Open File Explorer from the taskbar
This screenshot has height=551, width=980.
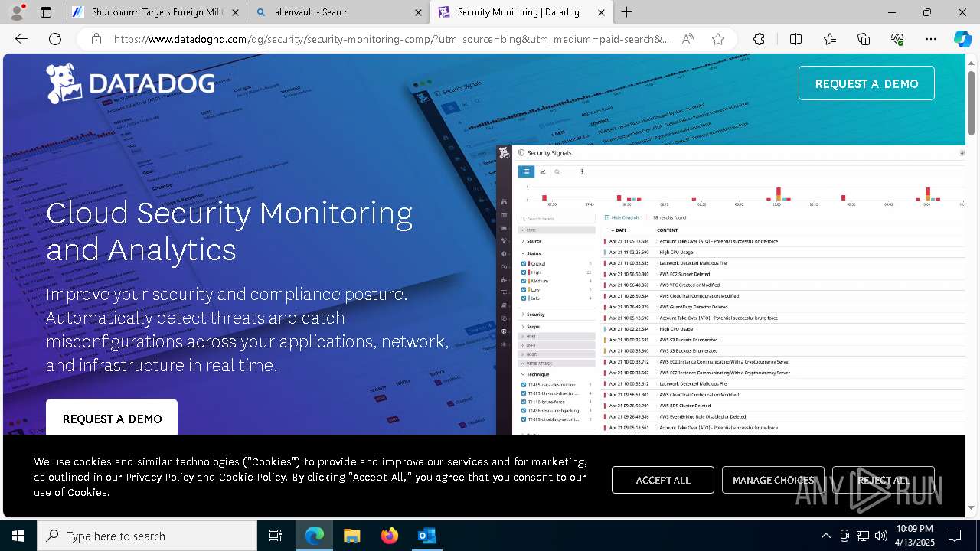coord(351,536)
